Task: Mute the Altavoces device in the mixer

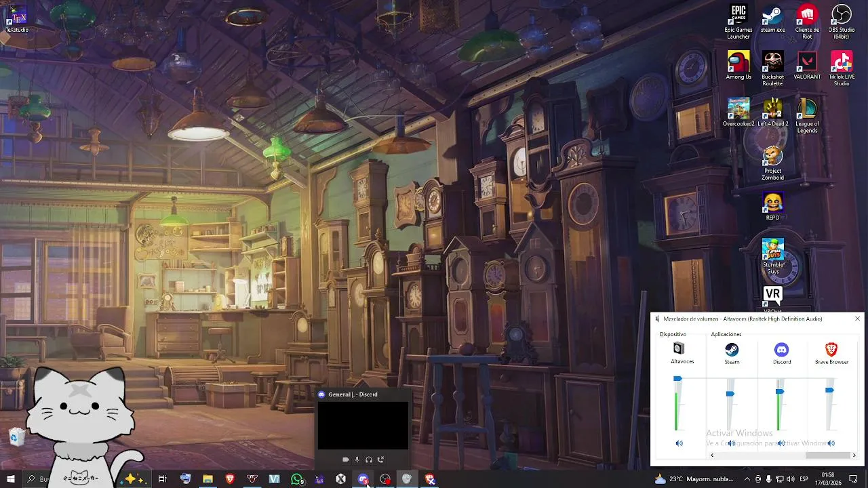Action: pos(679,443)
